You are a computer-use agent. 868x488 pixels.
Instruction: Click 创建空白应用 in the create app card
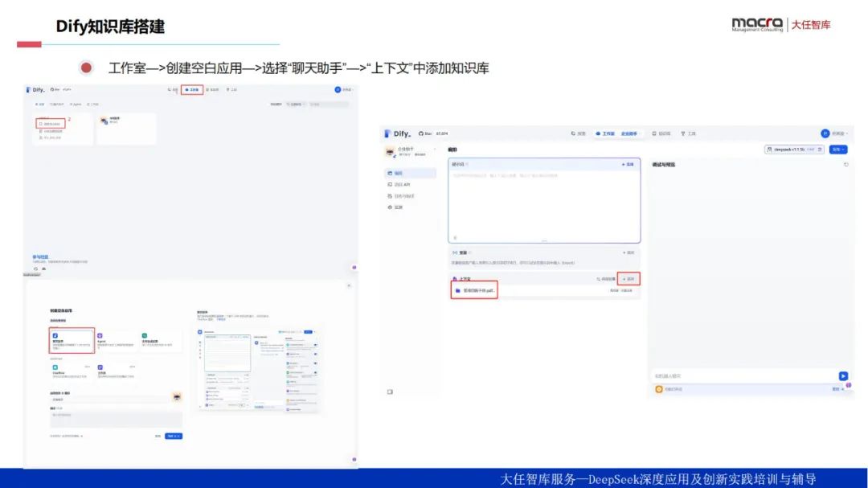(51, 124)
